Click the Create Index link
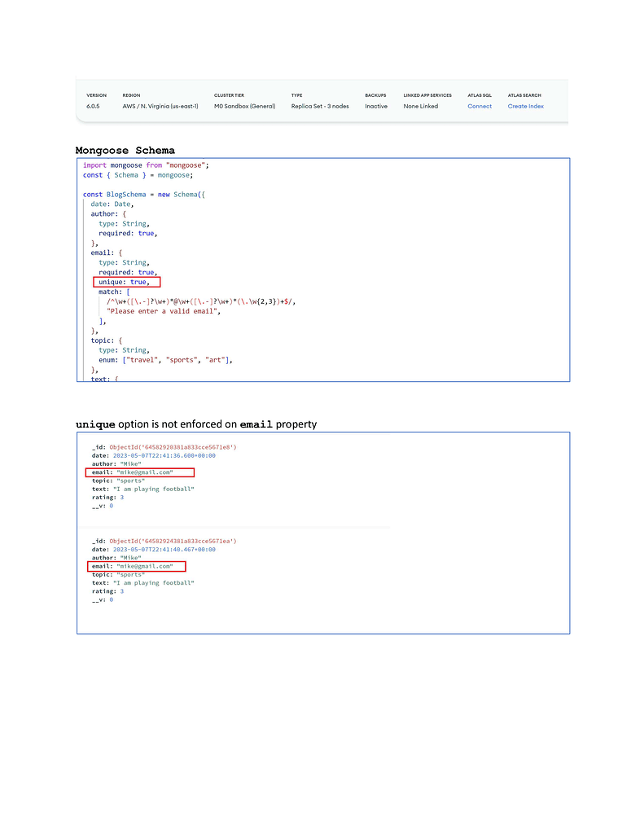This screenshot has width=644, height=834. pyautogui.click(x=525, y=106)
